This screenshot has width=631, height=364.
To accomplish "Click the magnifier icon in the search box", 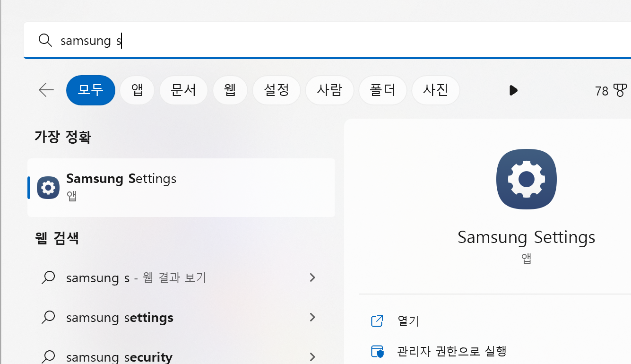I will 45,40.
